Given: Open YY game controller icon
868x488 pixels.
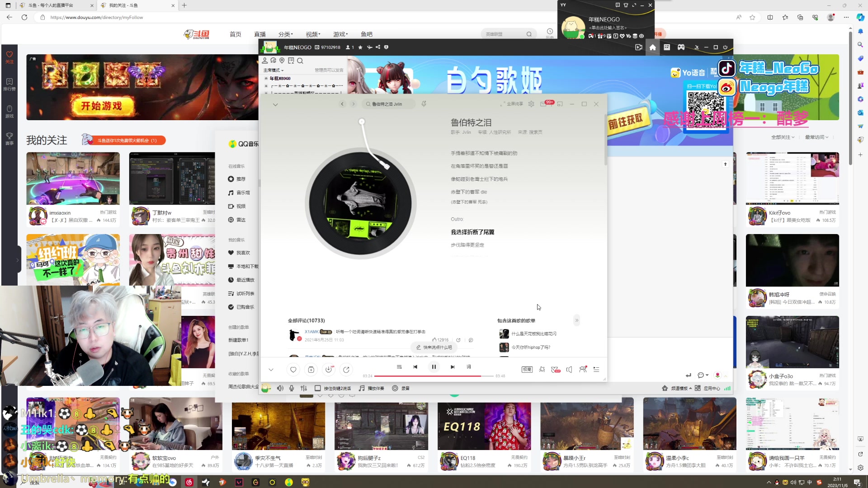Looking at the screenshot, I should [x=681, y=47].
